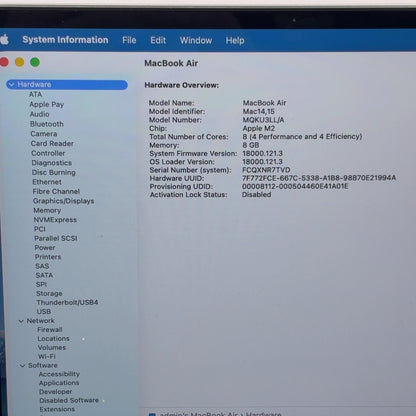Screen dimensions: 416x416
Task: Collapse the Hardware section chevron
Action: click(x=12, y=85)
